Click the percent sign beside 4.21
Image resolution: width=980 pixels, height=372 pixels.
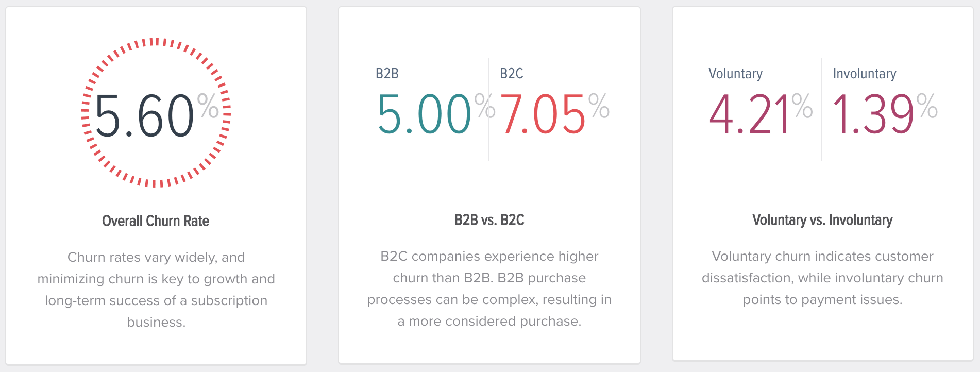[x=802, y=106]
